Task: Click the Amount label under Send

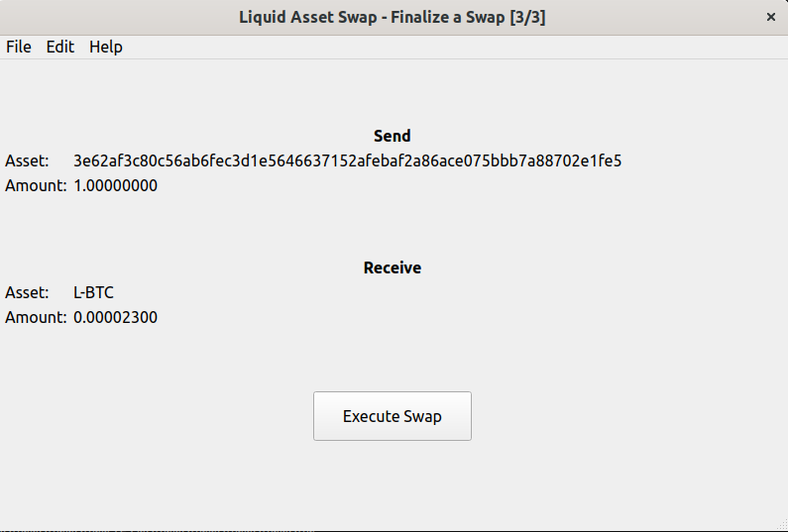Action: point(36,185)
